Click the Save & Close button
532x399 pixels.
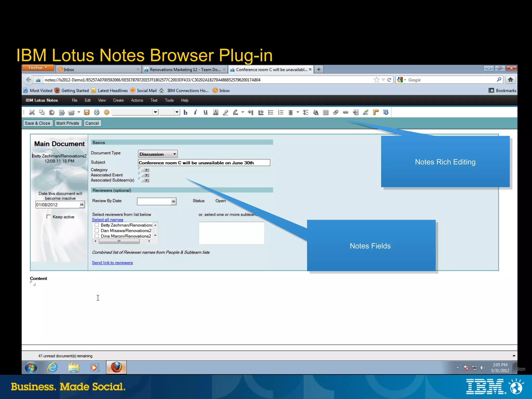click(x=37, y=123)
